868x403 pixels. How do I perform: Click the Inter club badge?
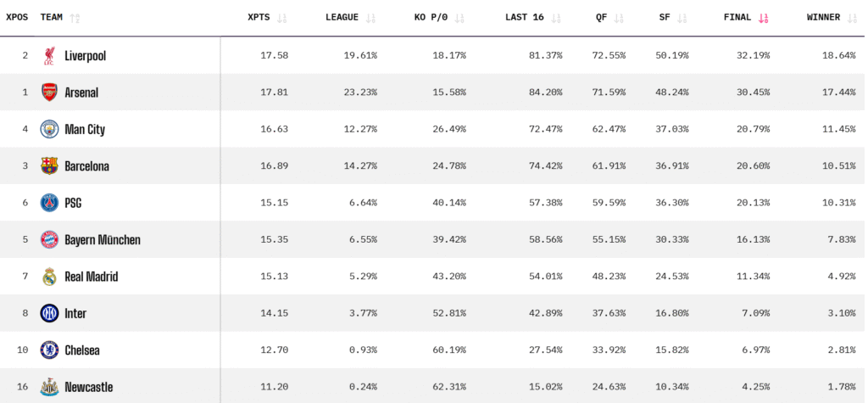[49, 313]
